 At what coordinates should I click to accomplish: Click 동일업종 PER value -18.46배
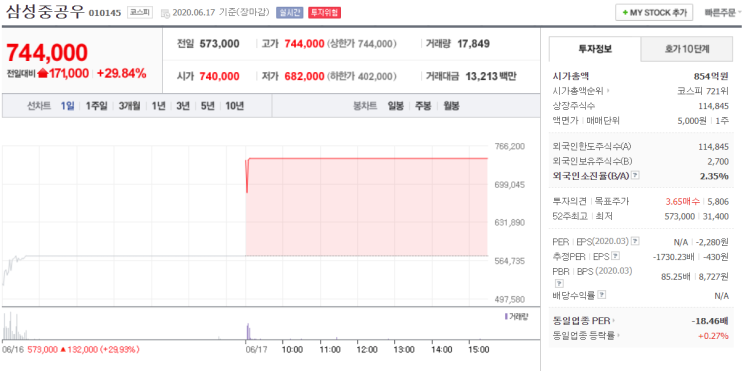tap(709, 321)
